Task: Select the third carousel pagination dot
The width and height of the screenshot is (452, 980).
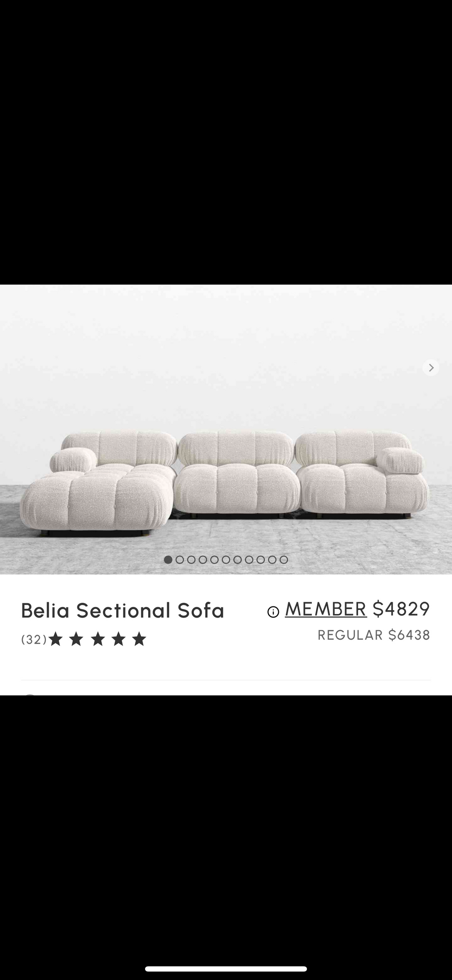Action: 191,560
